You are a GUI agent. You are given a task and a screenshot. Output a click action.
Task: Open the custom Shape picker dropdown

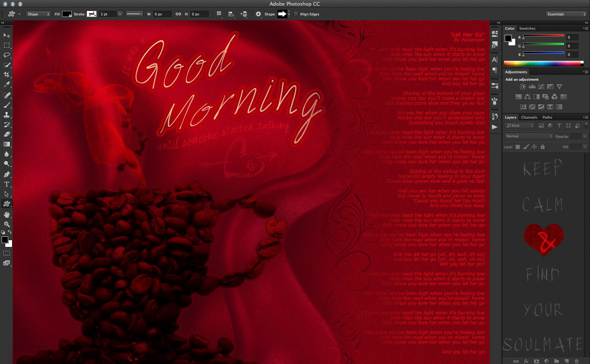click(289, 14)
